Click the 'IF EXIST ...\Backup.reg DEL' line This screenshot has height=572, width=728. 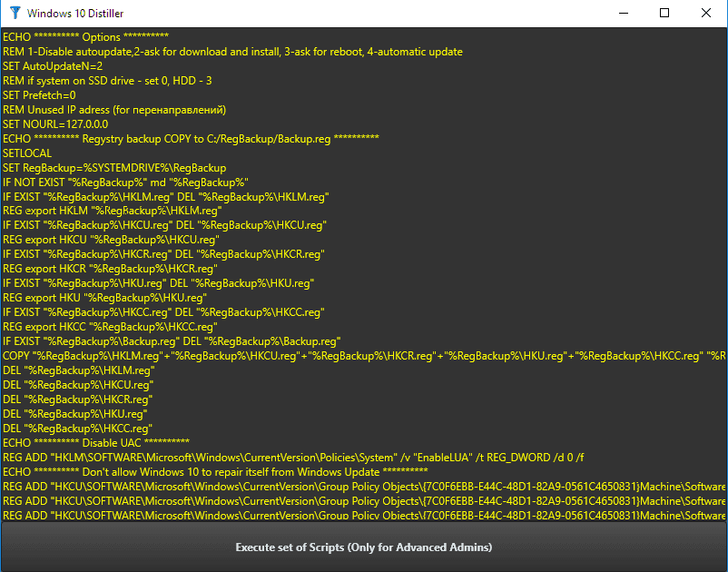pos(172,341)
